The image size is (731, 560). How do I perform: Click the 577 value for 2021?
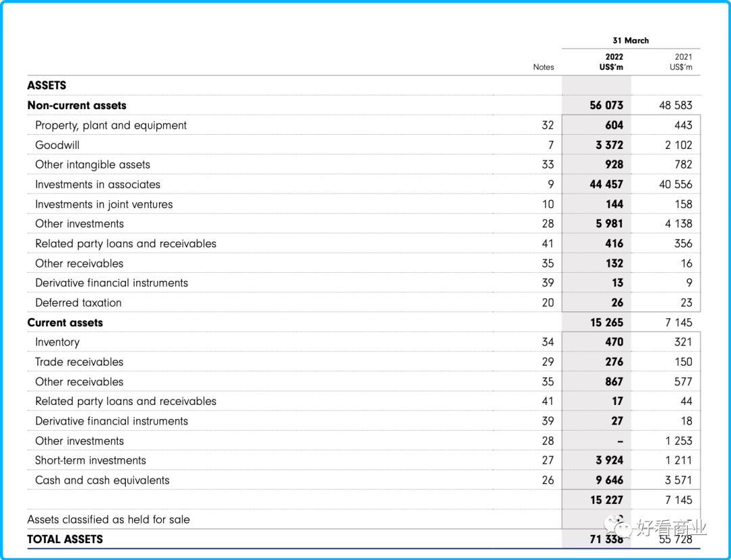click(x=683, y=382)
